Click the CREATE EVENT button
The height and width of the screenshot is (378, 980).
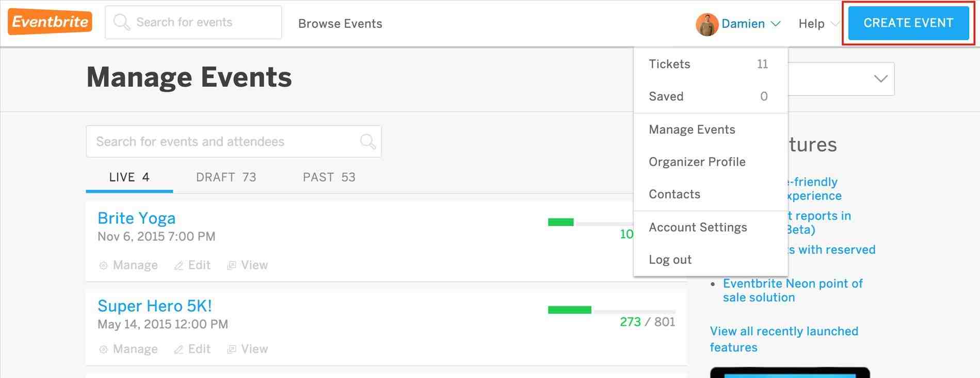tap(908, 23)
